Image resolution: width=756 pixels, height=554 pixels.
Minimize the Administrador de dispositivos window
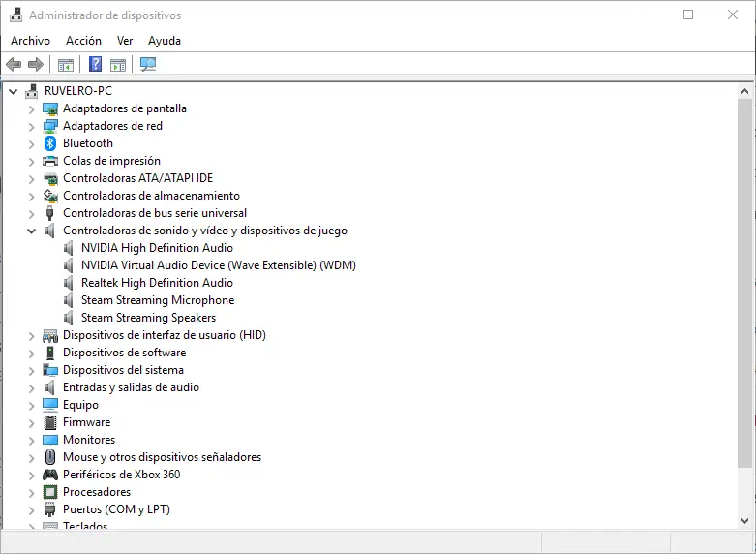tap(645, 15)
